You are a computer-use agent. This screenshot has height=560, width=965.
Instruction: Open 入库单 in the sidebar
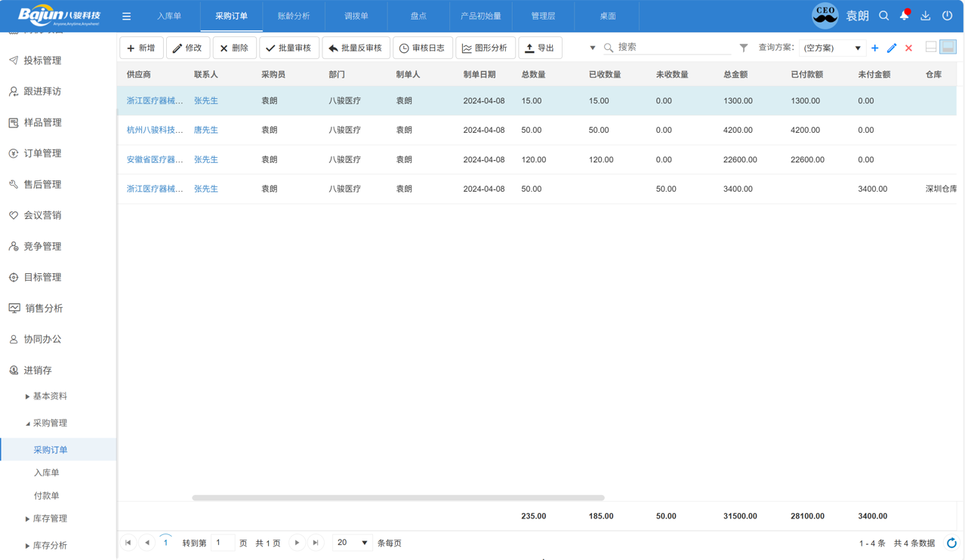coord(46,472)
